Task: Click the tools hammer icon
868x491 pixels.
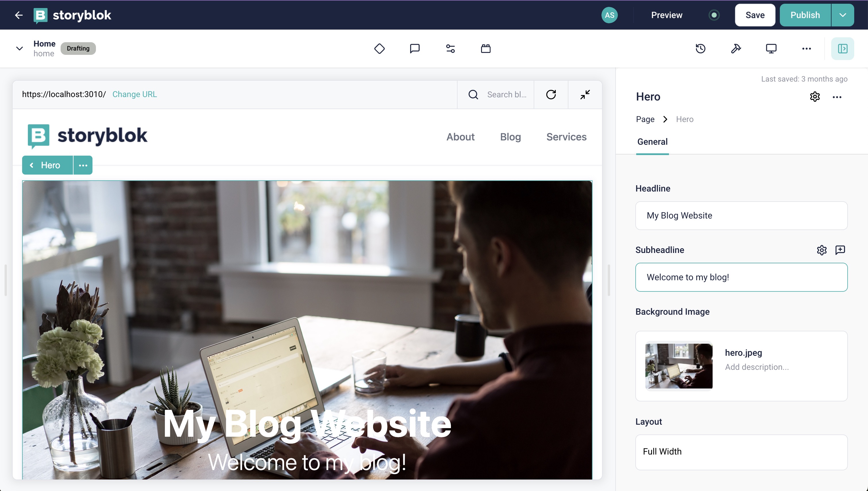Action: click(736, 49)
